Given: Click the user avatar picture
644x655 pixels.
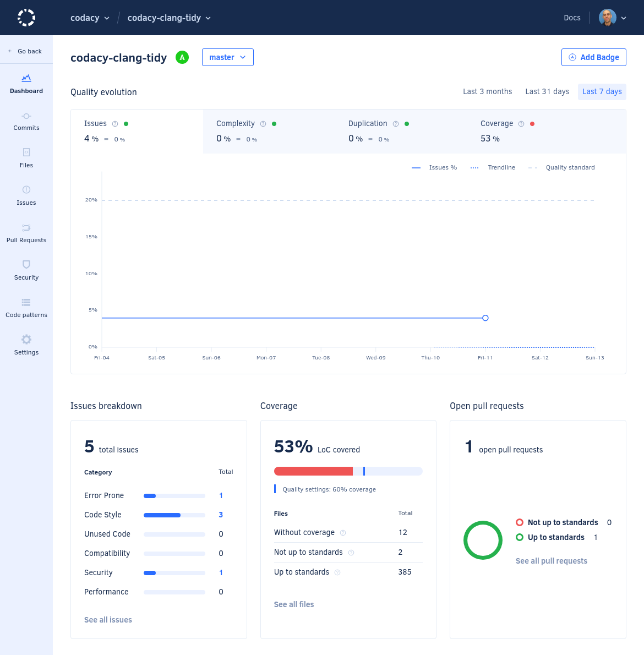Looking at the screenshot, I should 608,18.
